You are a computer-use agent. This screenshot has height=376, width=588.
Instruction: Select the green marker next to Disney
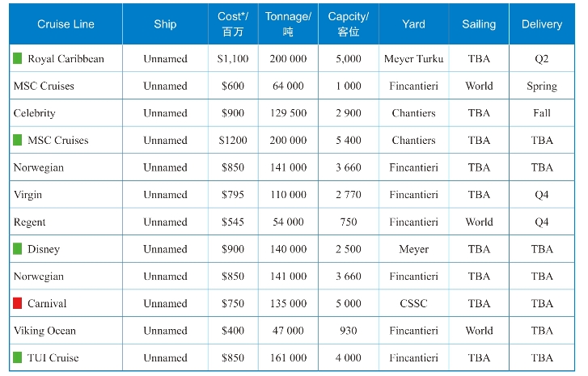pos(18,249)
